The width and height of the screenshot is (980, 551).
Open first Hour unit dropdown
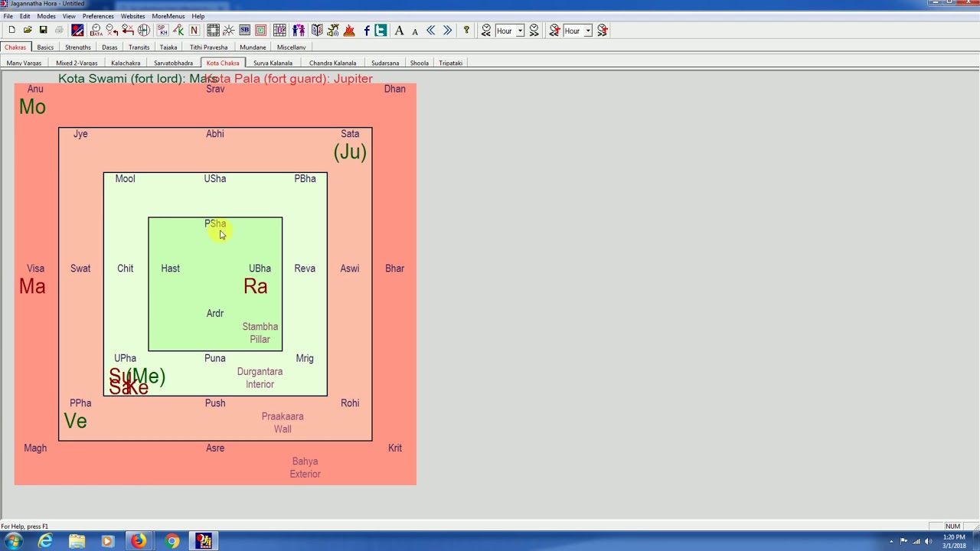pos(520,31)
